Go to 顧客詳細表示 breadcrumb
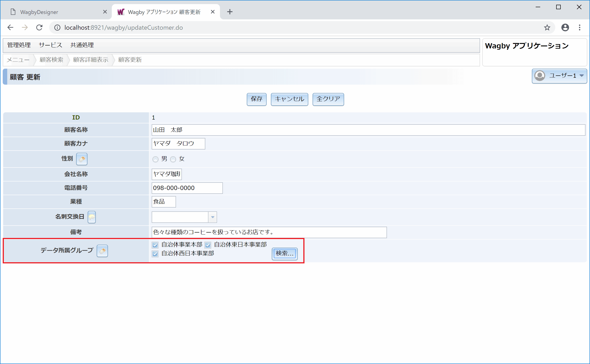The width and height of the screenshot is (590, 364). point(91,60)
